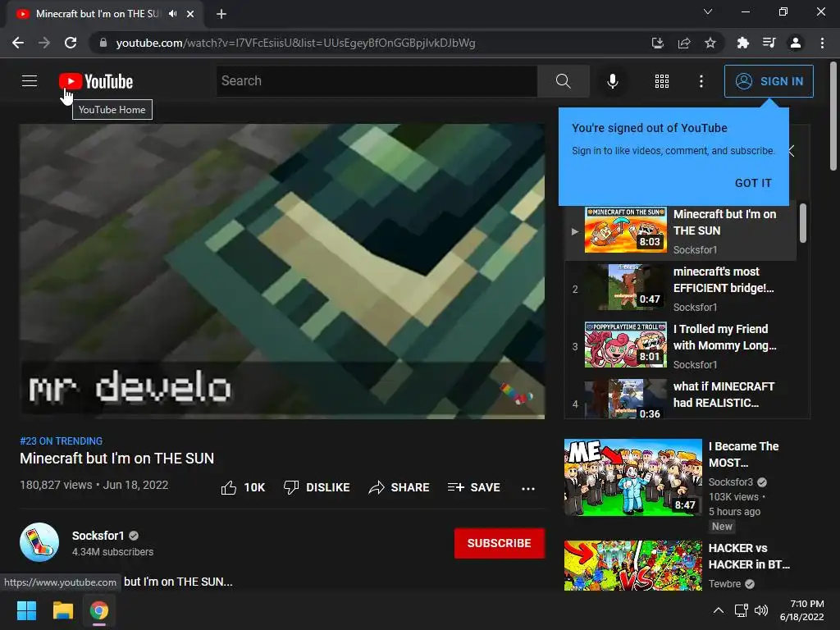840x630 pixels.
Task: Click the install app icon in address bar
Action: point(657,43)
